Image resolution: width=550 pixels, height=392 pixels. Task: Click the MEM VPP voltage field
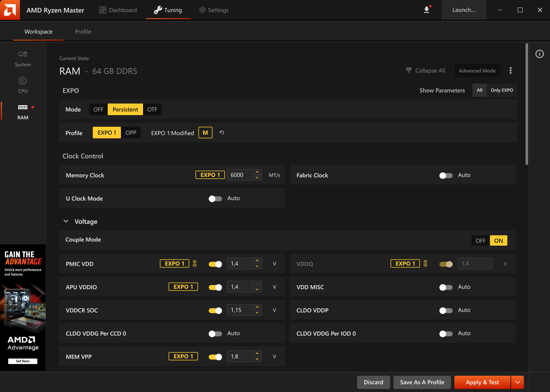[x=239, y=356]
